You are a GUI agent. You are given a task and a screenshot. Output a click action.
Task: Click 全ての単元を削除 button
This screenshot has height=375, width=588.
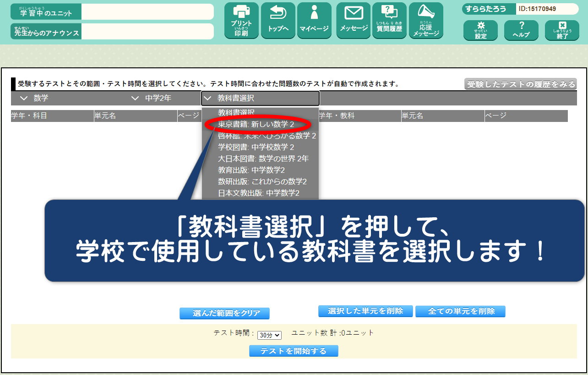click(x=460, y=311)
